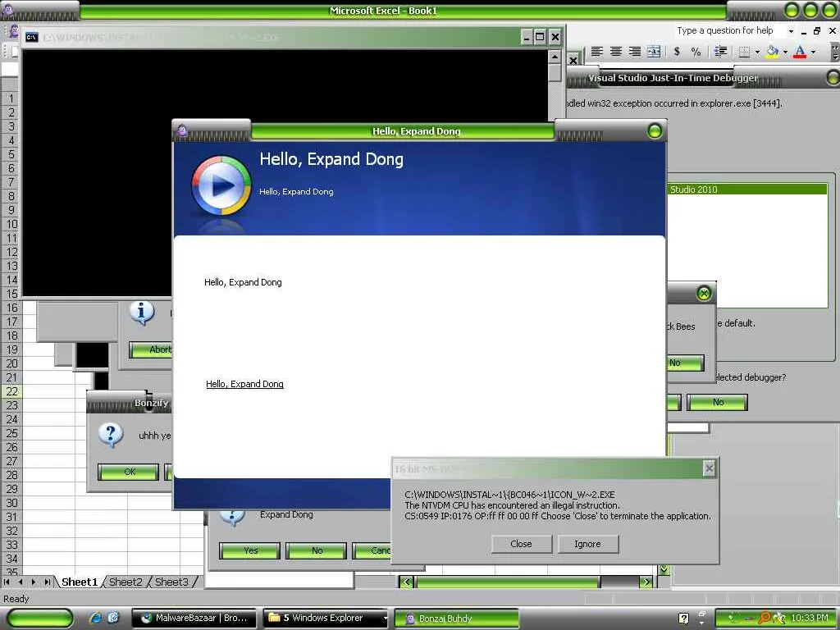Click Close in the NTVDM error dialog

pos(521,544)
